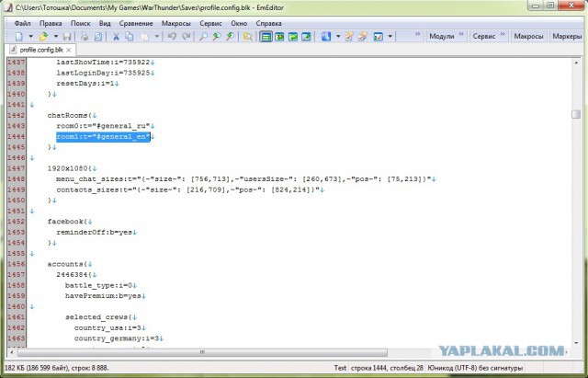The image size is (588, 378).
Task: Open the Вид menu
Action: coord(105,23)
